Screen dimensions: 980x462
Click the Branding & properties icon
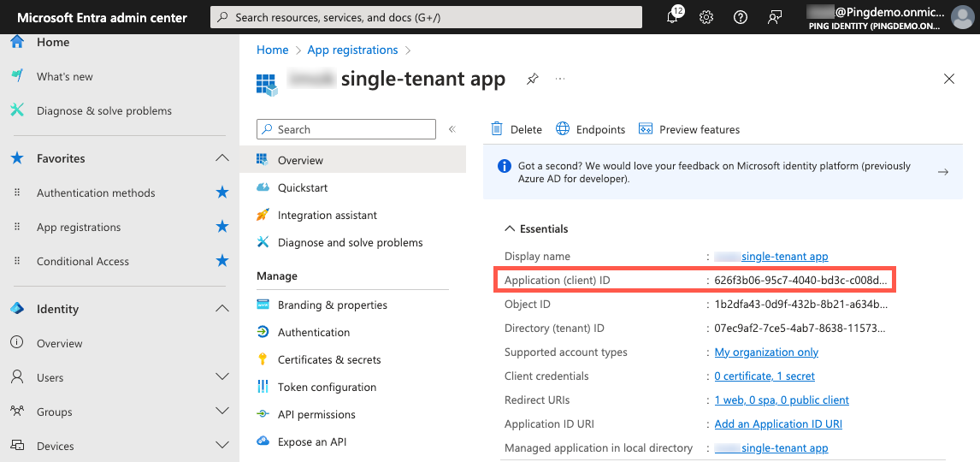263,305
